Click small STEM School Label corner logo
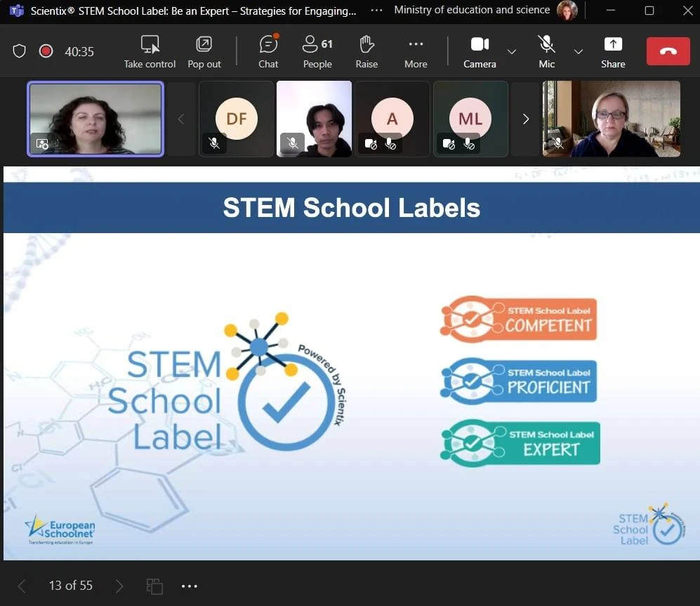Screen dimensions: 700x606 click(649, 525)
